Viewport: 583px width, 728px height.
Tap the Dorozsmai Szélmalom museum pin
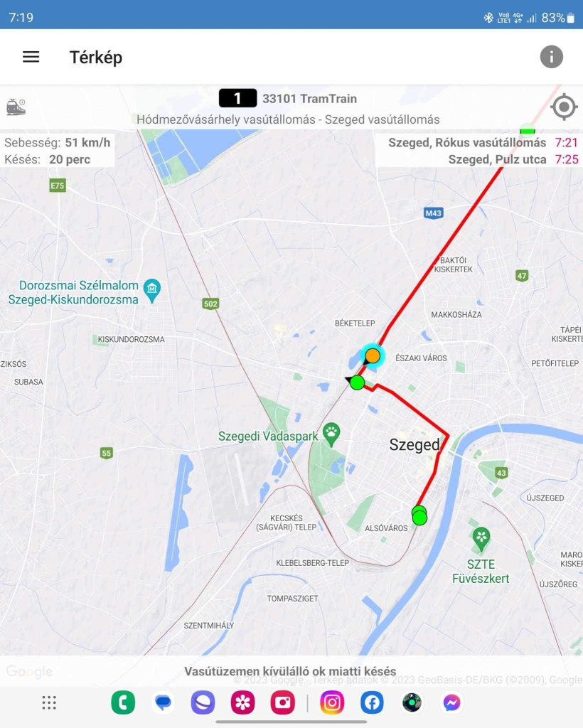[151, 291]
